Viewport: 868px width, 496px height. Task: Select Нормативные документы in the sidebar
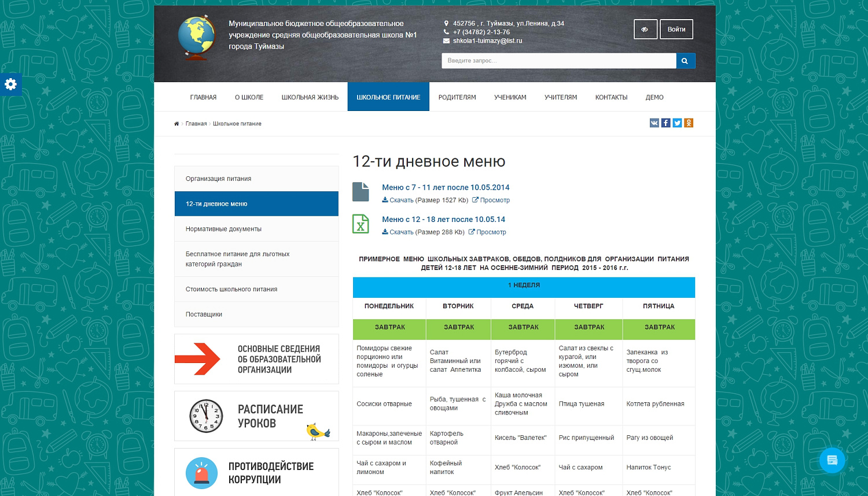(223, 228)
